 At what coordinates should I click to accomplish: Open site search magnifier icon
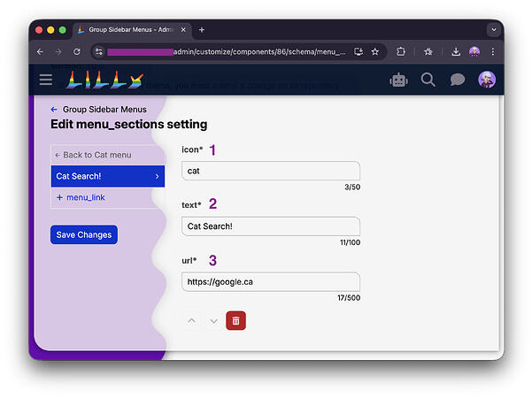click(x=428, y=80)
